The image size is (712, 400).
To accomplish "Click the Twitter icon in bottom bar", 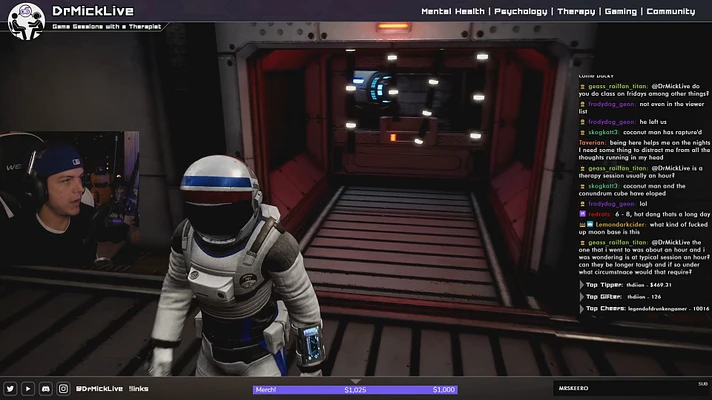I will click(x=10, y=389).
